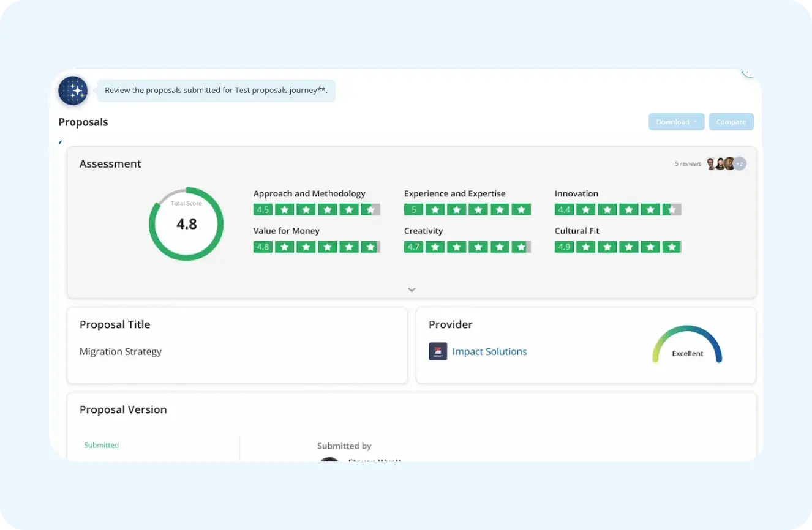Click Steven Wyatt's avatar photo
The height and width of the screenshot is (530, 812).
[x=329, y=461]
